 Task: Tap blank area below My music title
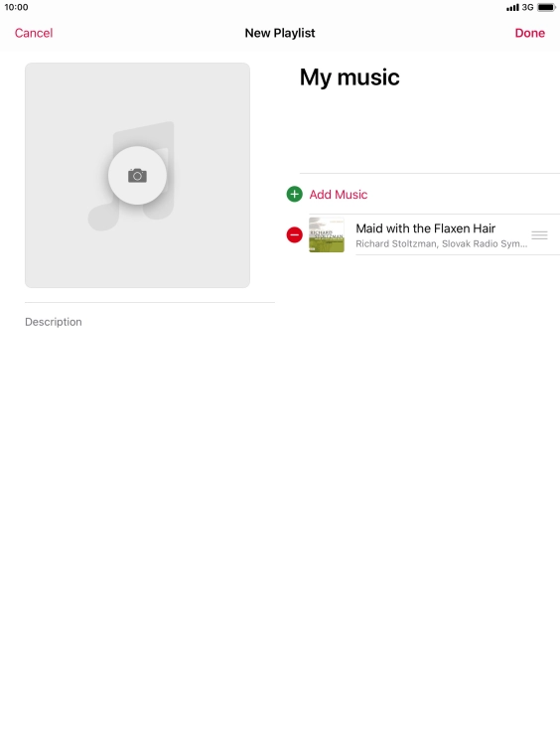pos(429,133)
